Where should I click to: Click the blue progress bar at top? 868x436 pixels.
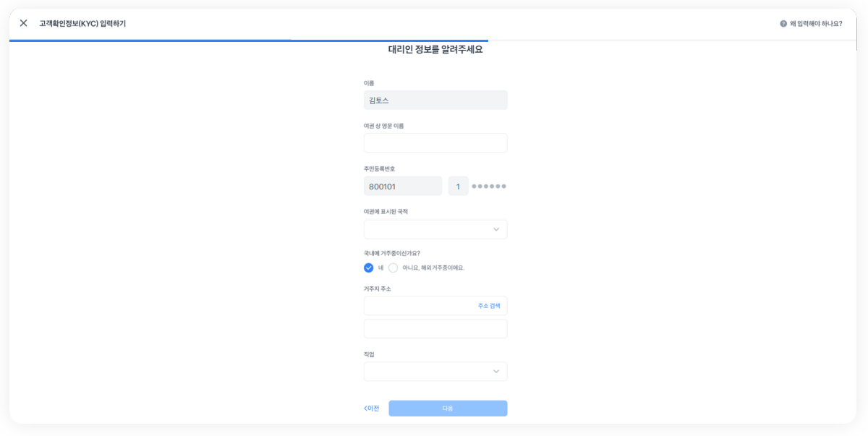(x=246, y=40)
